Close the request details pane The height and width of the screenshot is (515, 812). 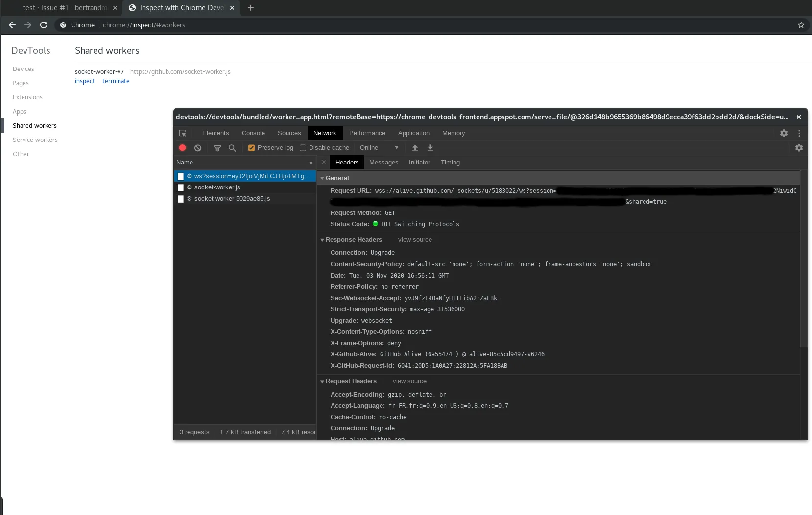click(324, 162)
